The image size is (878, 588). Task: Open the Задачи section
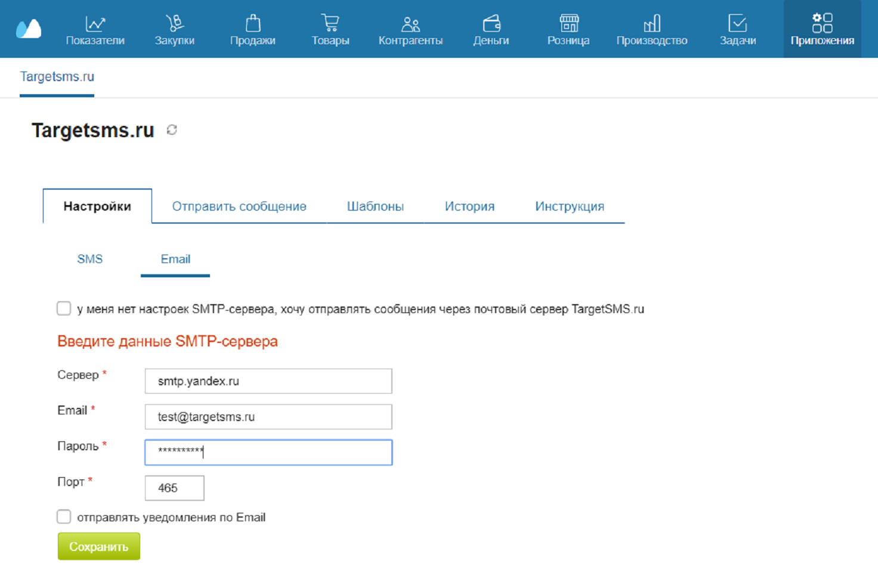[x=738, y=30]
